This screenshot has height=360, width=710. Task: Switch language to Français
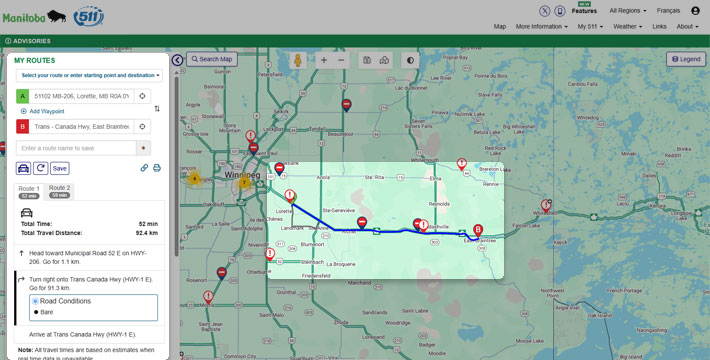(x=668, y=10)
